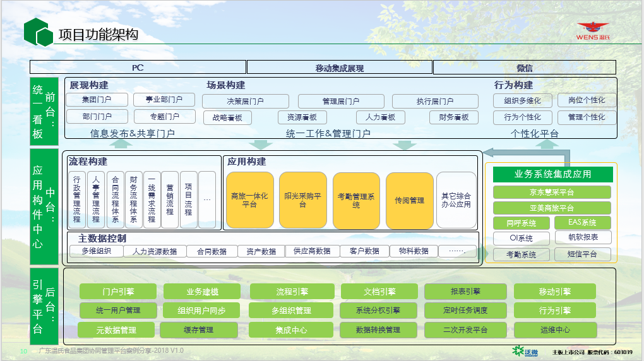This screenshot has width=644, height=361.
Task: Switch to the 微信 header tab
Action: 524,68
